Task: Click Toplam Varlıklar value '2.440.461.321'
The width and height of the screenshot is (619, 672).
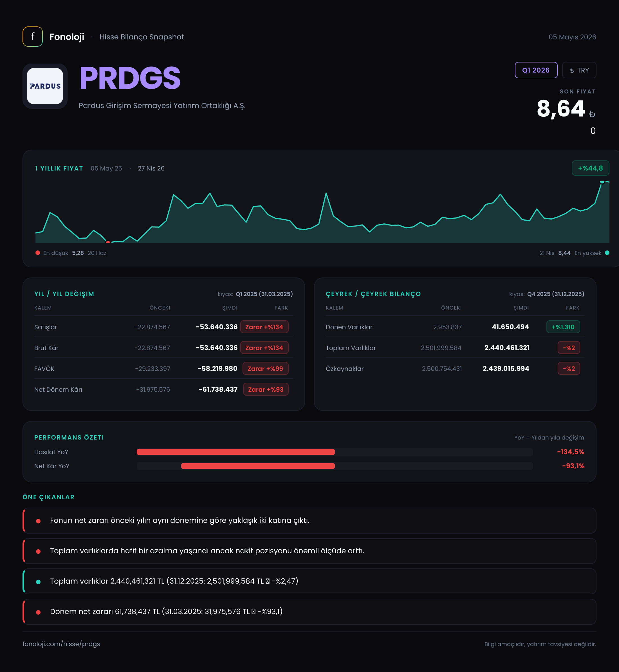Action: coord(507,348)
